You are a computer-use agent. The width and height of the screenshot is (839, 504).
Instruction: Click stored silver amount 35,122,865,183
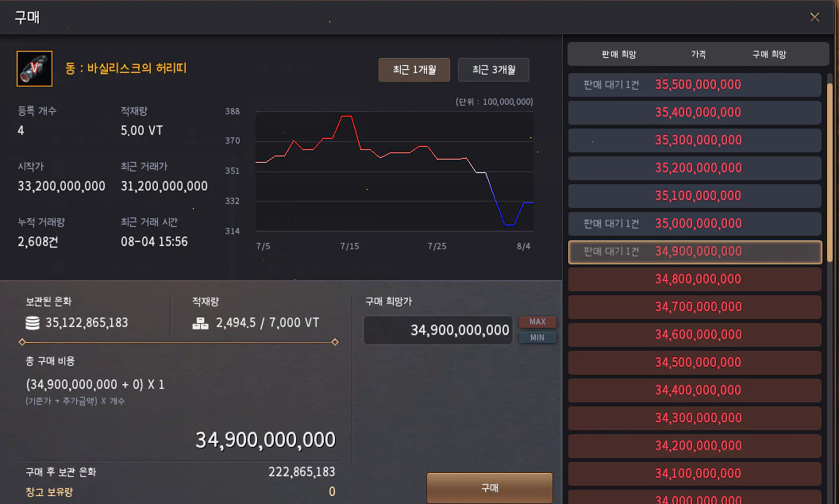pos(87,322)
